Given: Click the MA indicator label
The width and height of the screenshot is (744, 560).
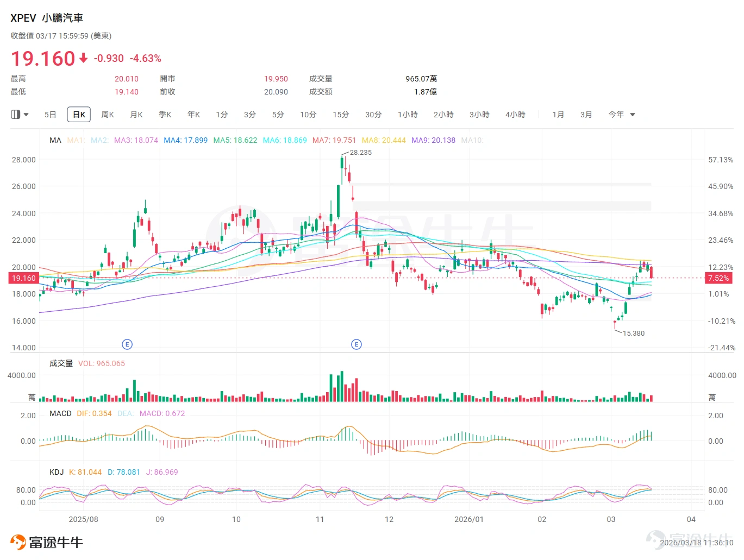Looking at the screenshot, I should [x=55, y=140].
